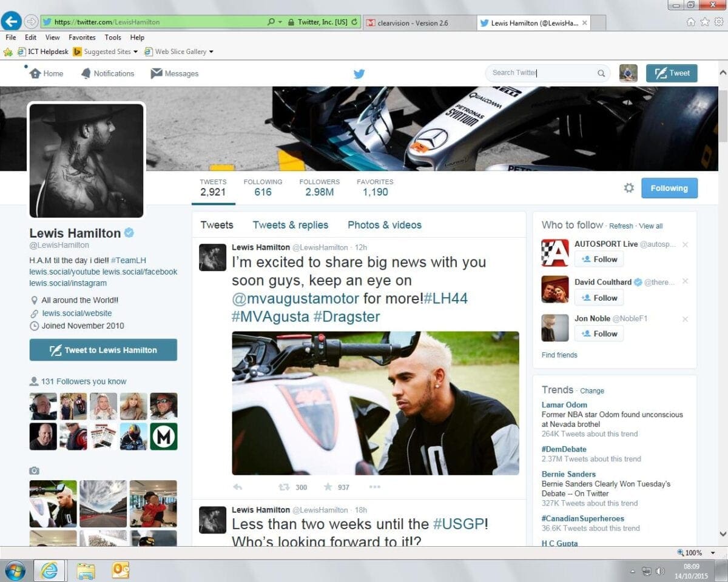Open the File menu
Viewport: 728px width, 582px height.
(11, 38)
